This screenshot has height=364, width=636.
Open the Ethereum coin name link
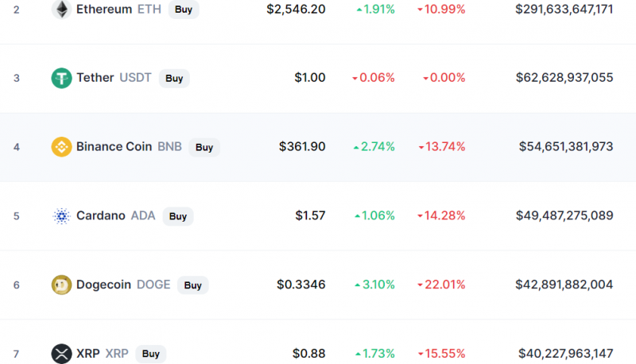(104, 9)
